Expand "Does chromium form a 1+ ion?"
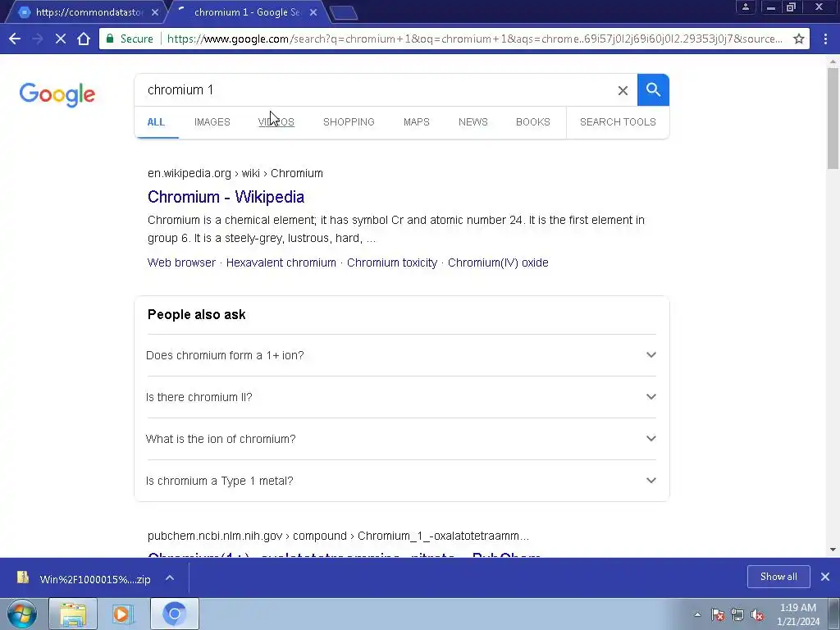Image resolution: width=840 pixels, height=630 pixels. (401, 355)
